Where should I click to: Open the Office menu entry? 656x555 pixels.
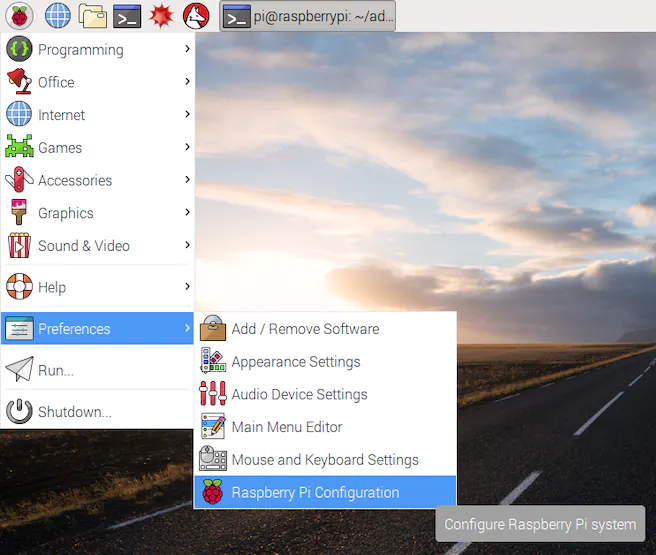tap(97, 82)
